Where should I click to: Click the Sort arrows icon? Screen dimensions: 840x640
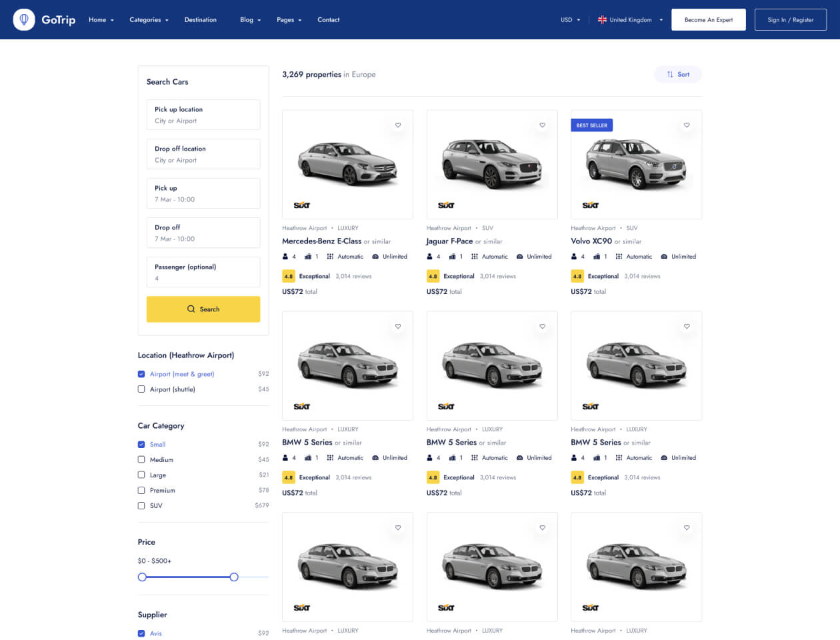pos(670,75)
